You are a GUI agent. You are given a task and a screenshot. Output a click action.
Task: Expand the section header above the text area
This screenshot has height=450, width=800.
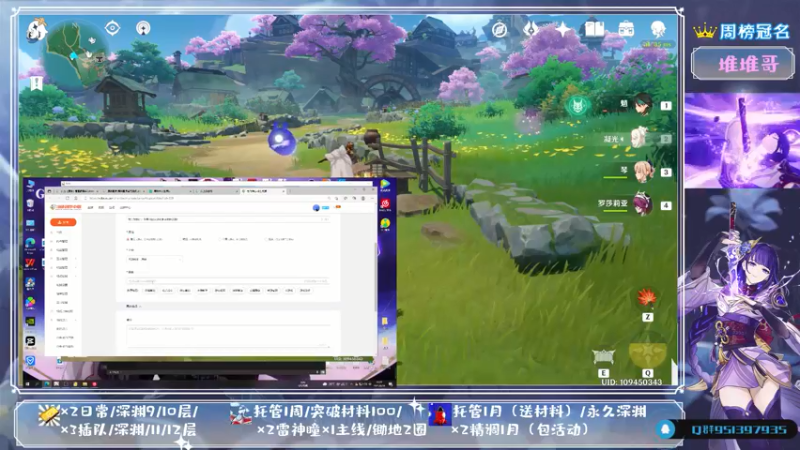click(134, 306)
